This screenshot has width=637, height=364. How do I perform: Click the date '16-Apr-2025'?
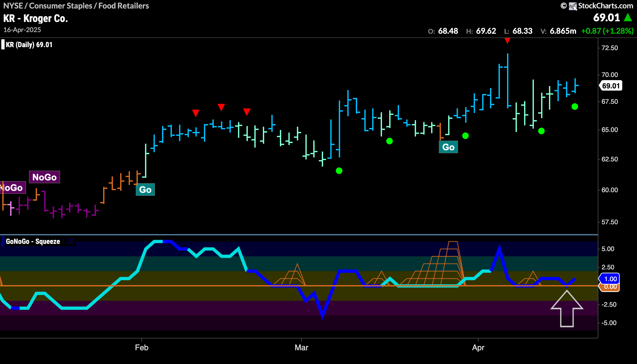22,30
